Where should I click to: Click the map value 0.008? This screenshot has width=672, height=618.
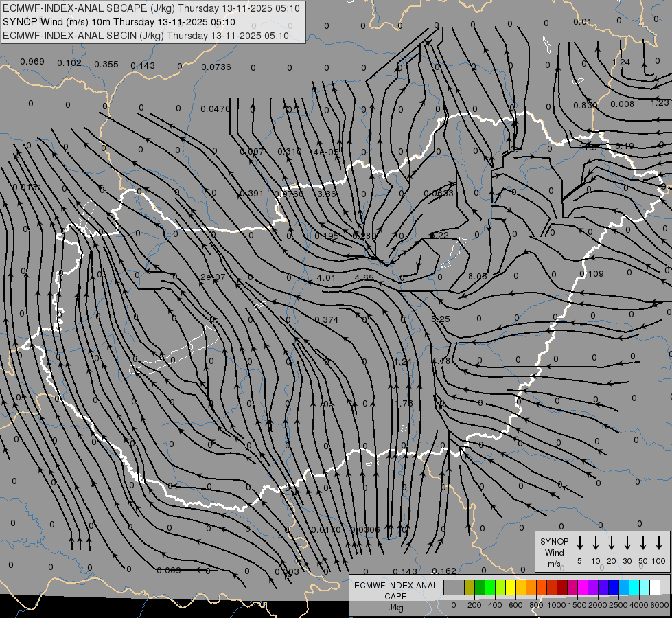click(622, 104)
